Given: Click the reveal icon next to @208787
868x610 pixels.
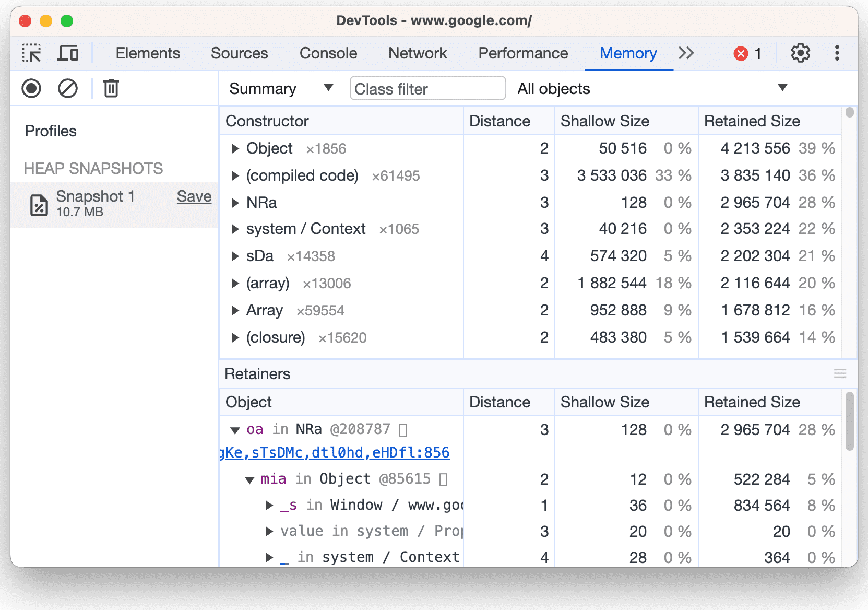Looking at the screenshot, I should point(403,430).
